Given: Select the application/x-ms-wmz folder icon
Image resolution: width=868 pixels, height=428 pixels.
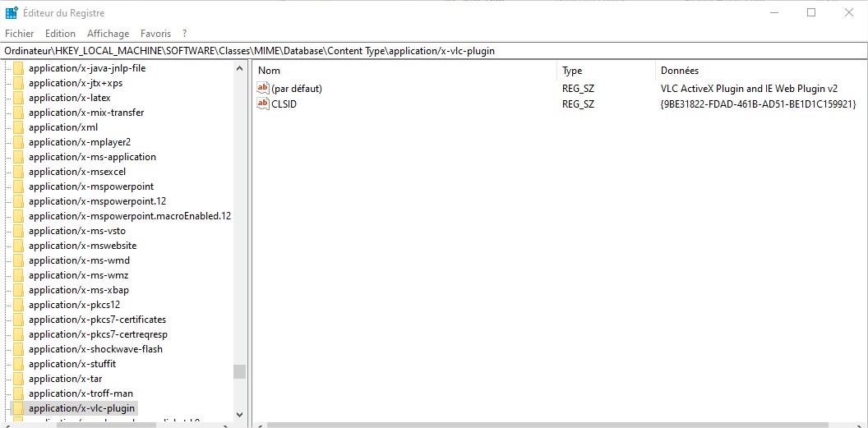Looking at the screenshot, I should pyautogui.click(x=19, y=275).
